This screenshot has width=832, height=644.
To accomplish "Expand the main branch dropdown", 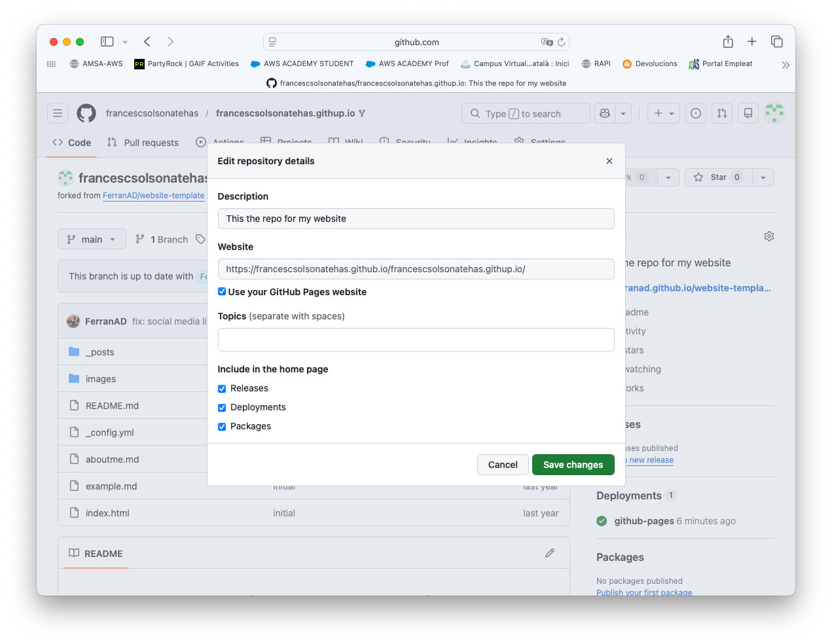I will tap(92, 240).
